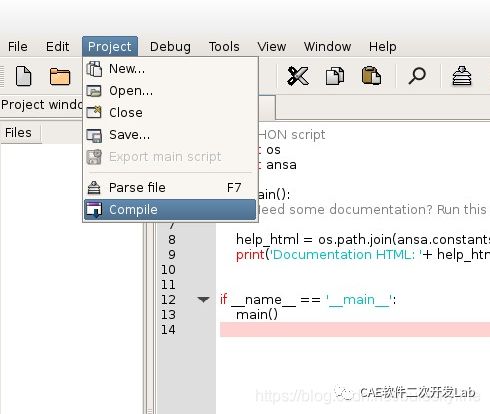
Task: Click the New file toolbar icon
Action: pos(24,76)
